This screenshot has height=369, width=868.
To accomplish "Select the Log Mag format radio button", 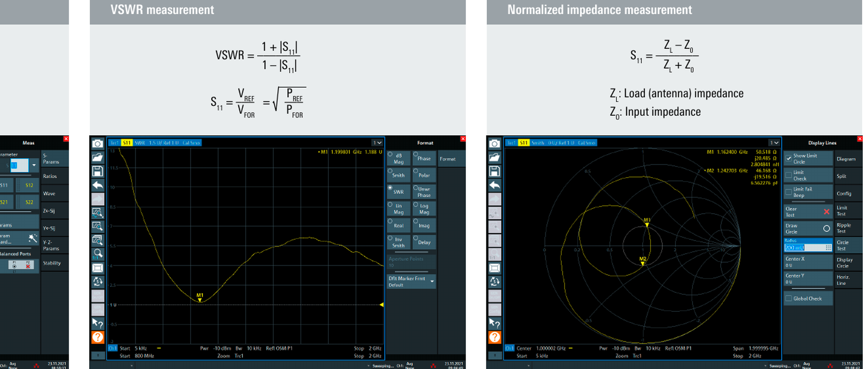I will [416, 205].
